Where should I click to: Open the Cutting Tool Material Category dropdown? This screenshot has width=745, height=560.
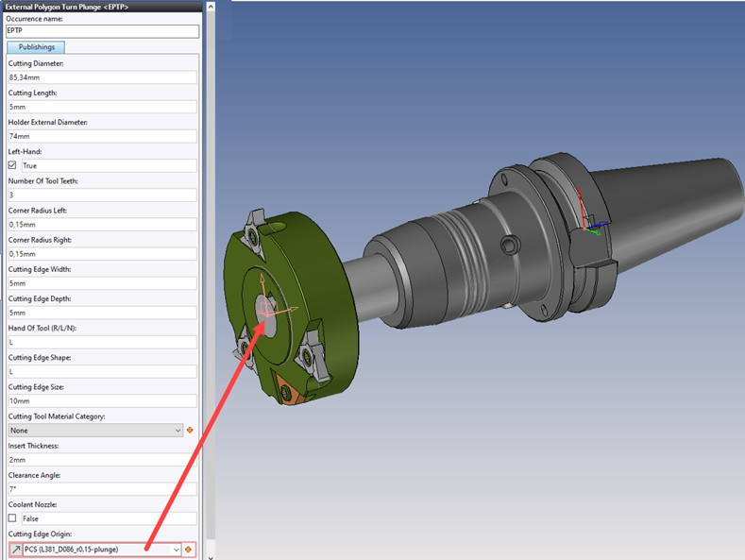tap(95, 431)
